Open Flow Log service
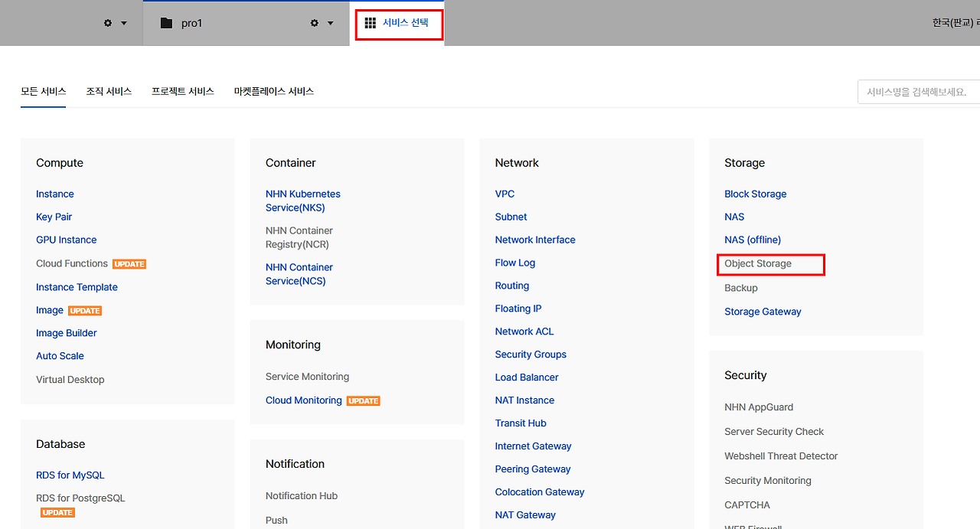The image size is (980, 529). [515, 263]
